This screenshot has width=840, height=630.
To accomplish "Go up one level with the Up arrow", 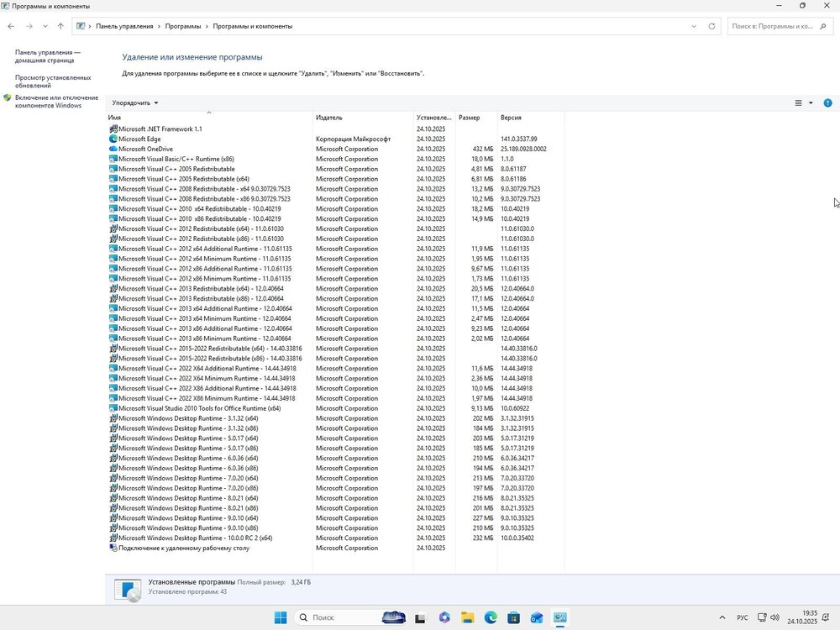I will pos(60,26).
